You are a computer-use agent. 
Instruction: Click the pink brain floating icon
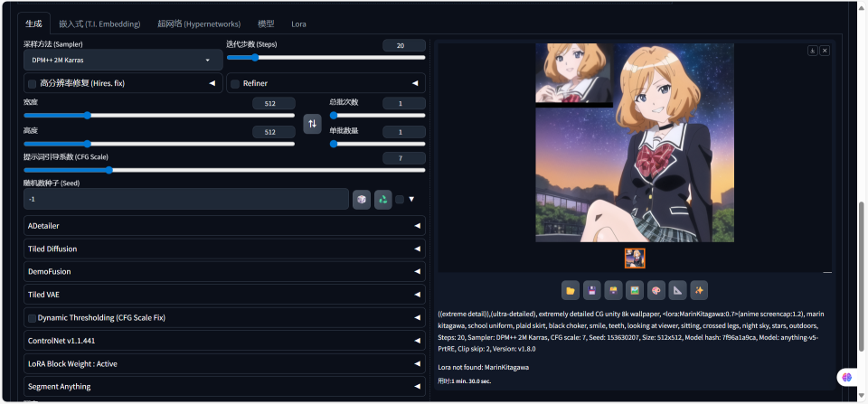tap(847, 377)
